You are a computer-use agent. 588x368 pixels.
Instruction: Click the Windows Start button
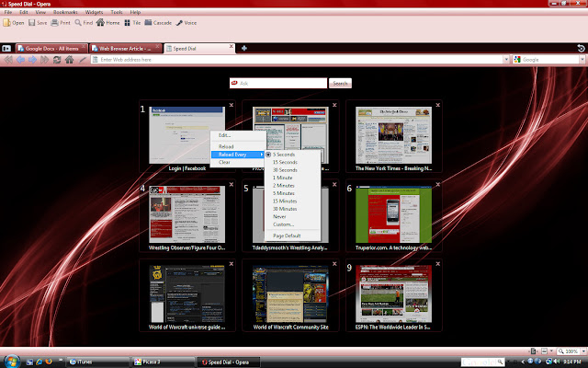tap(11, 362)
